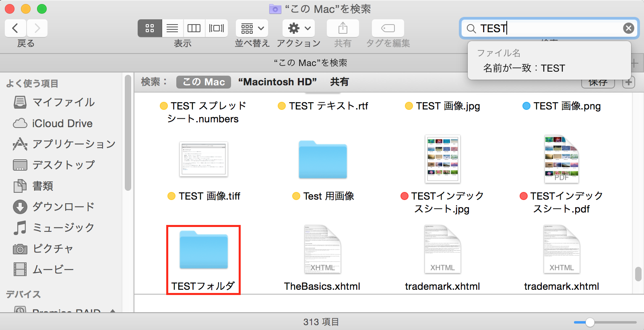Select the "Macintosh HD" search scope

[277, 82]
